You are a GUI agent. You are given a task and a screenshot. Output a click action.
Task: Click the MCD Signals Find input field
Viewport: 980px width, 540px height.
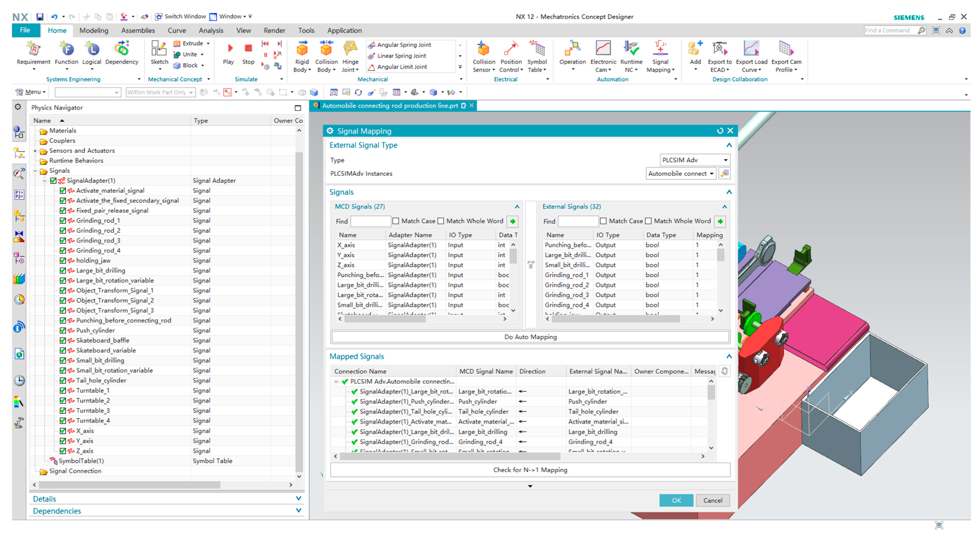370,221
